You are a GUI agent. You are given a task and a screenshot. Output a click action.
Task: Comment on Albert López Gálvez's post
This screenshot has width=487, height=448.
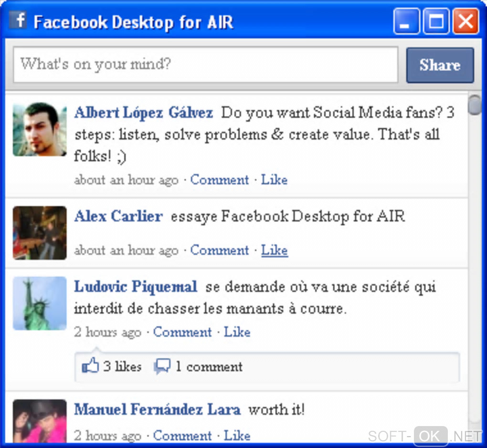219,180
